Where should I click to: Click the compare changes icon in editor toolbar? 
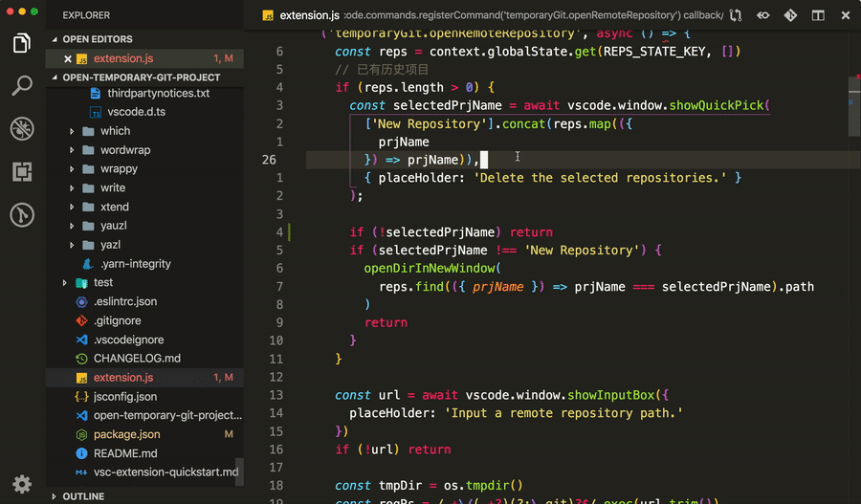736,15
